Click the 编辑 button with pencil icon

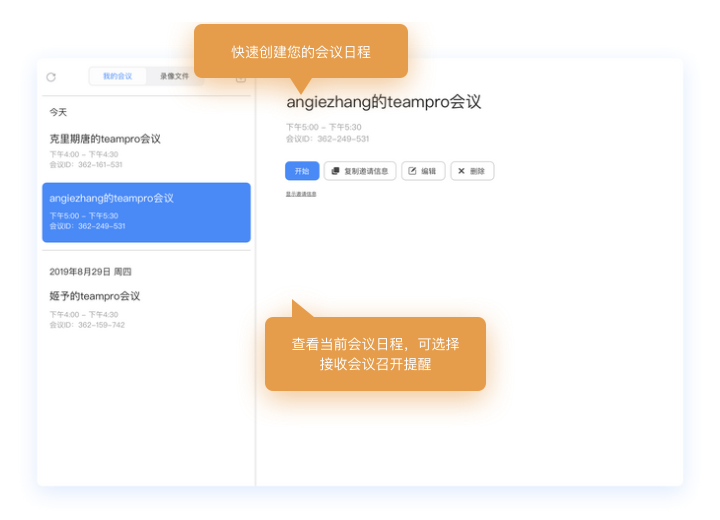[423, 171]
